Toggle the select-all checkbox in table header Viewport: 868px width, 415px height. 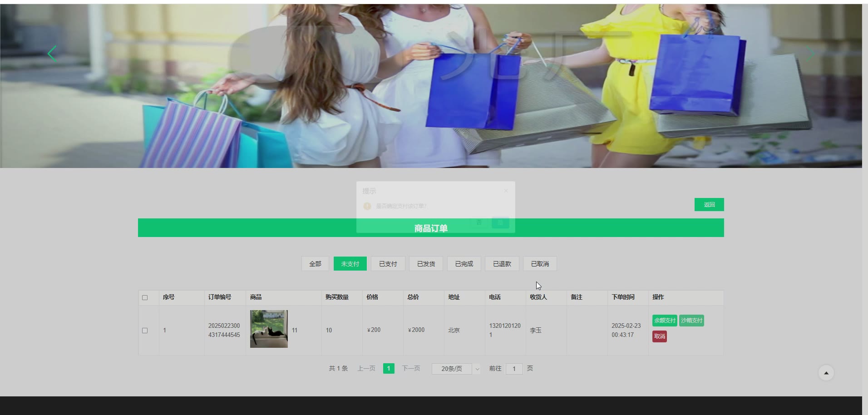[x=145, y=298]
